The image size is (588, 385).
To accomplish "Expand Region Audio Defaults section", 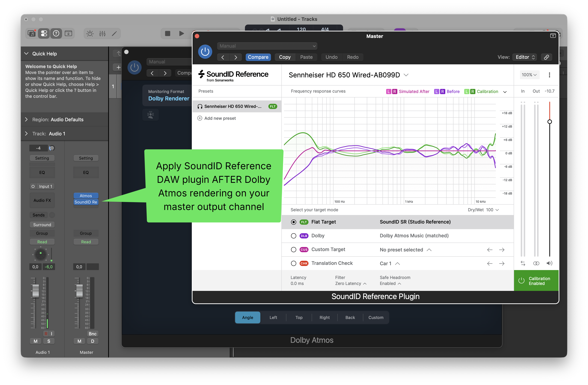I will 26,119.
